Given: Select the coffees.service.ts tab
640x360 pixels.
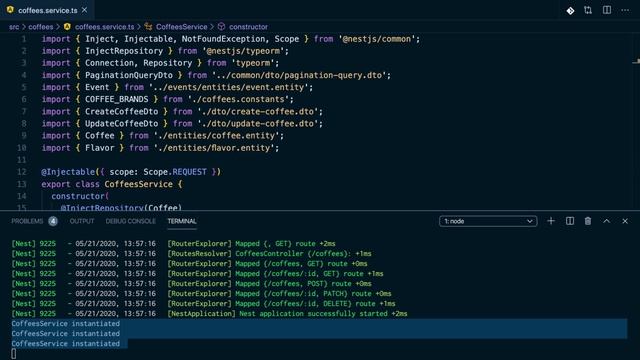Looking at the screenshot, I should (x=47, y=10).
